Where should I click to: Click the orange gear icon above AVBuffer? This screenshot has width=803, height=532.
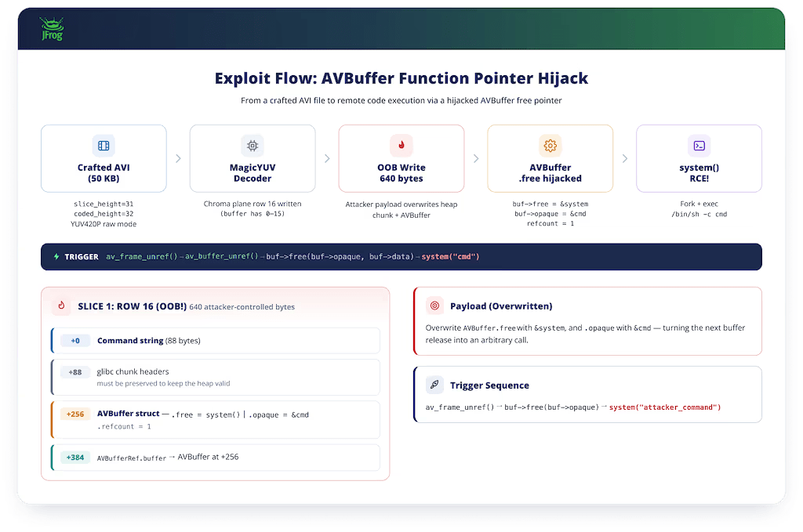coord(550,146)
